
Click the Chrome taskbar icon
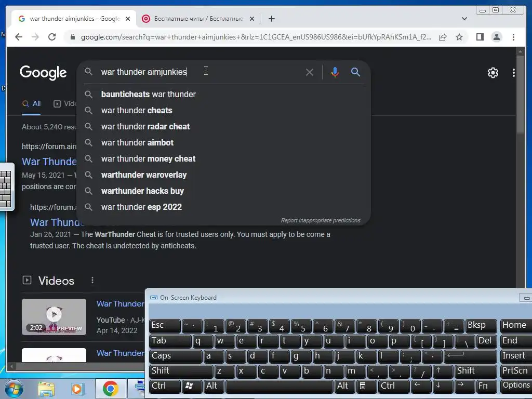110,389
